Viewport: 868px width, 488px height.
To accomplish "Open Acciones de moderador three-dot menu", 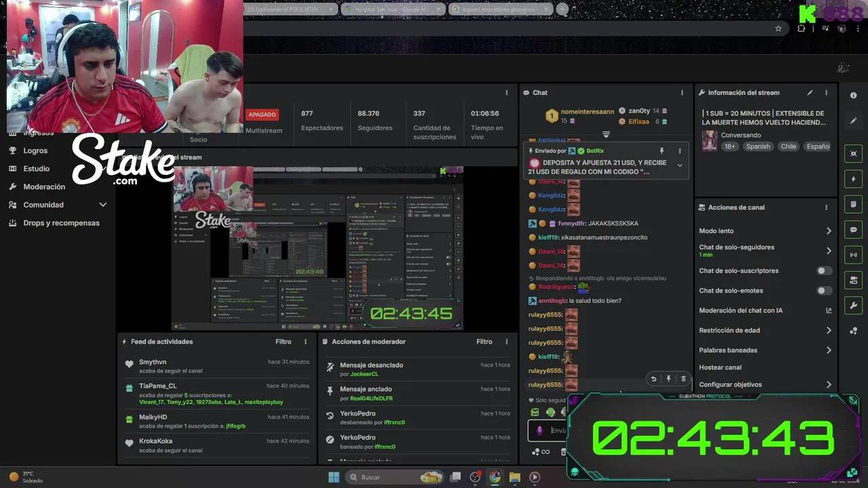I will (x=507, y=342).
